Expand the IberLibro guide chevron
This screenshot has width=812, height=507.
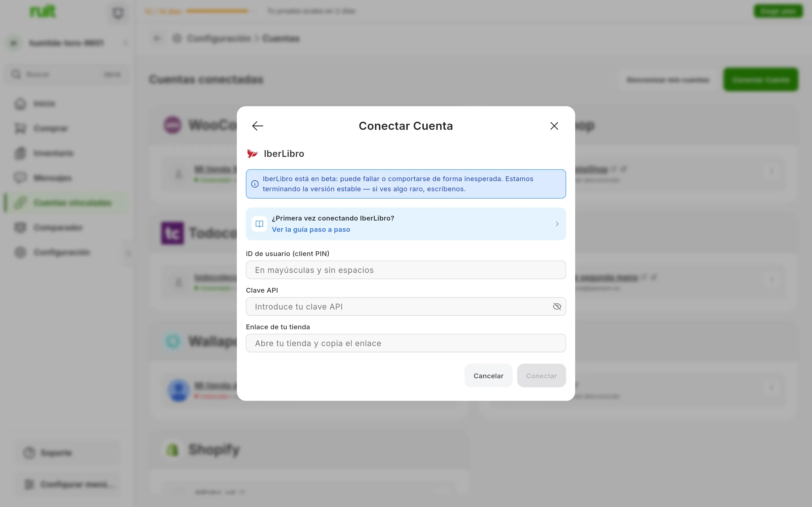[x=557, y=224]
